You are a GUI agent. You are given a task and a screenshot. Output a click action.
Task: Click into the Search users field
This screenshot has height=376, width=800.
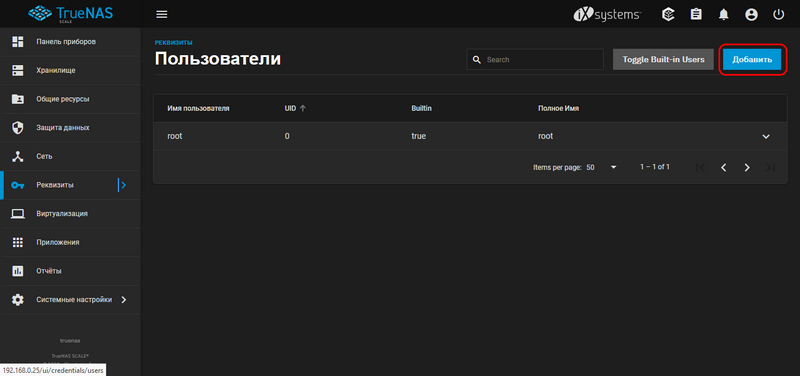click(x=535, y=60)
